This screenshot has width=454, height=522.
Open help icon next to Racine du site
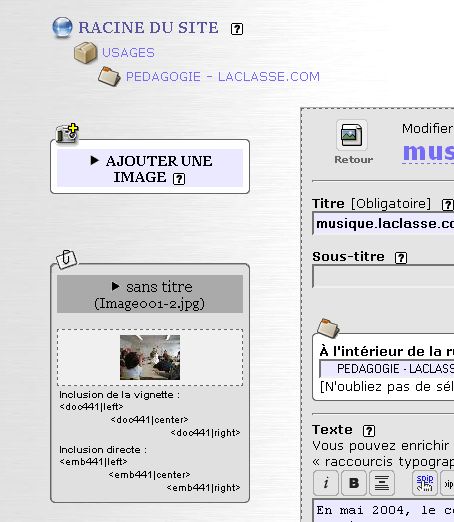[237, 29]
